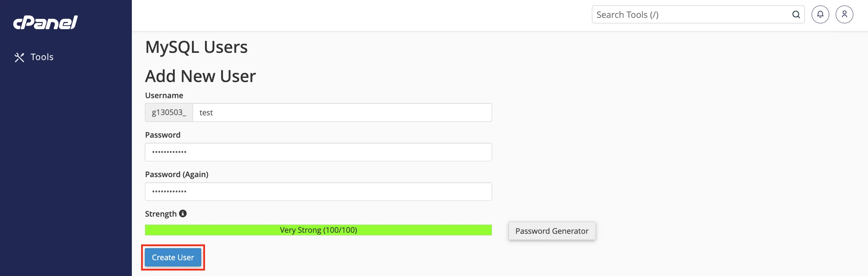Open the notifications bell
This screenshot has width=868, height=276.
[x=820, y=14]
